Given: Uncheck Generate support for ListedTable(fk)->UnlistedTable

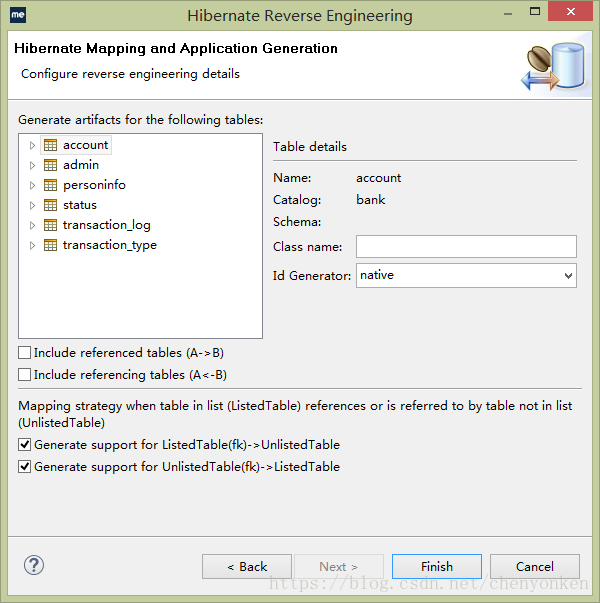Looking at the screenshot, I should point(25,445).
